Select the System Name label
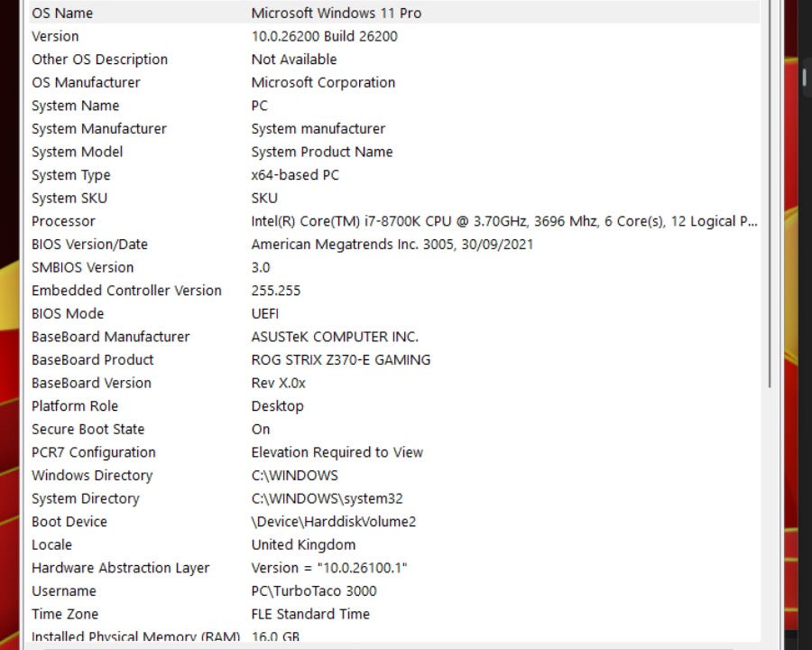This screenshot has height=650, width=812. tap(75, 106)
